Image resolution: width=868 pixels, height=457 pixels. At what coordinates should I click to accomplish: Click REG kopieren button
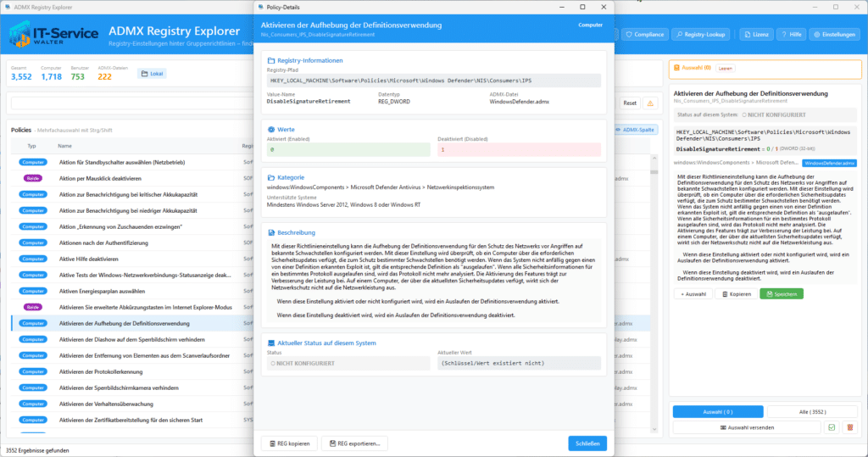290,443
